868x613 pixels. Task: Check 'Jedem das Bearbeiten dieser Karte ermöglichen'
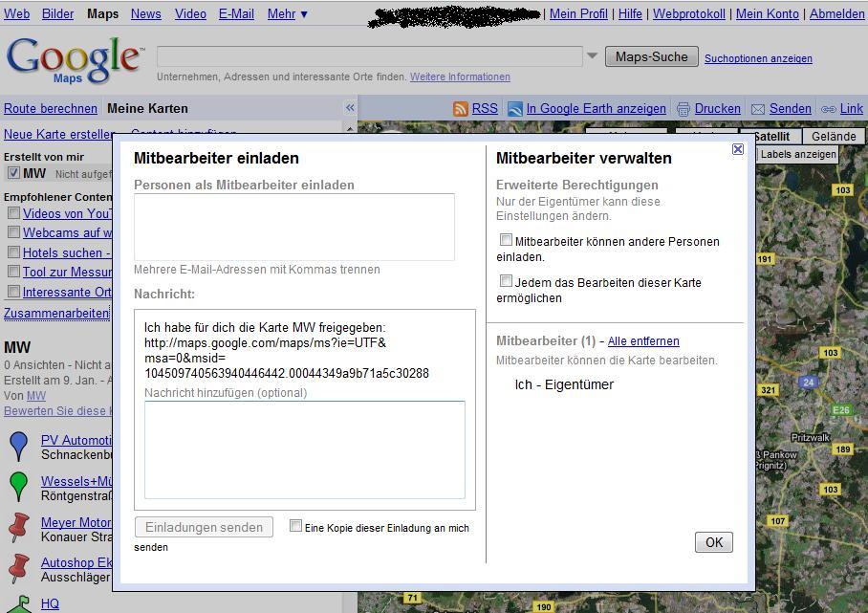pos(507,281)
